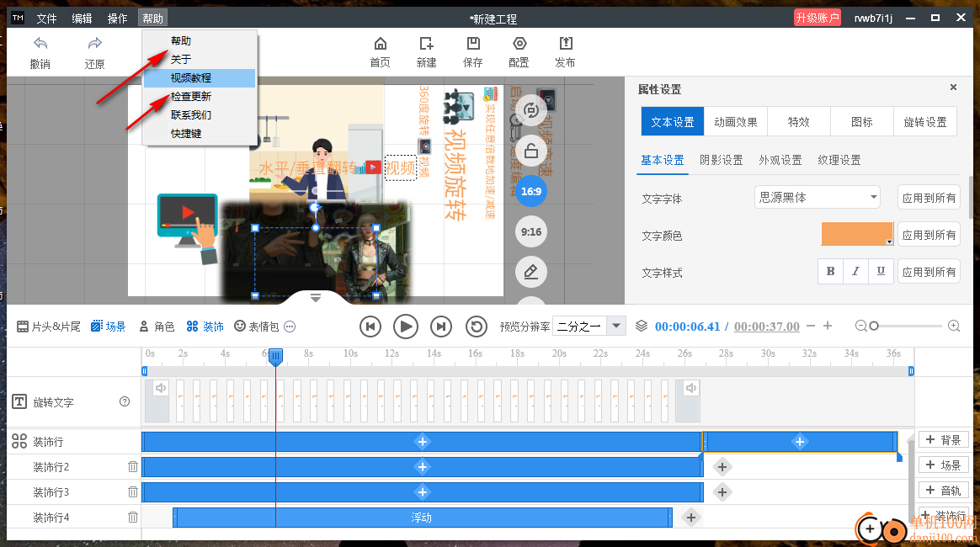This screenshot has width=980, height=547.
Task: Open 外观设置 sub-tab
Action: click(x=780, y=161)
